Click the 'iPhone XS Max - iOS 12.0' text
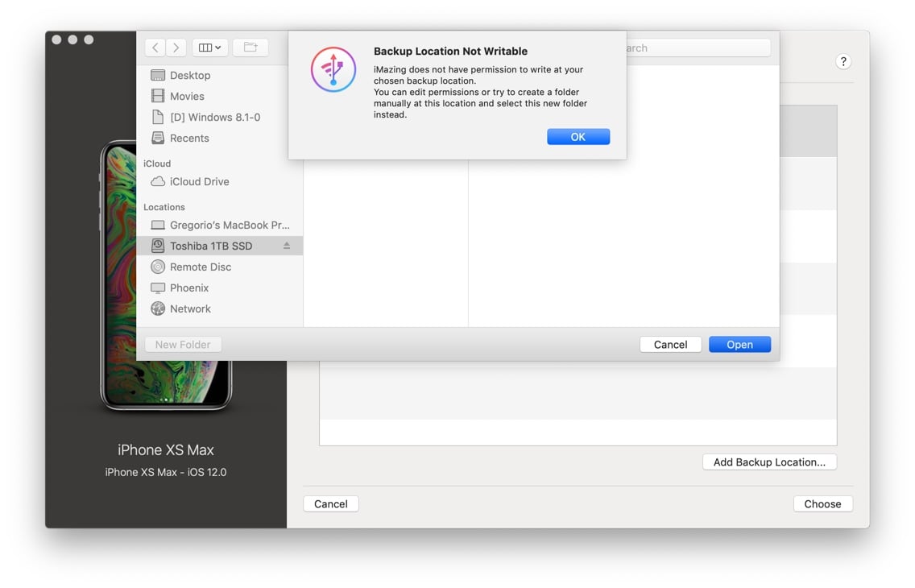The width and height of the screenshot is (915, 588). [x=166, y=473]
